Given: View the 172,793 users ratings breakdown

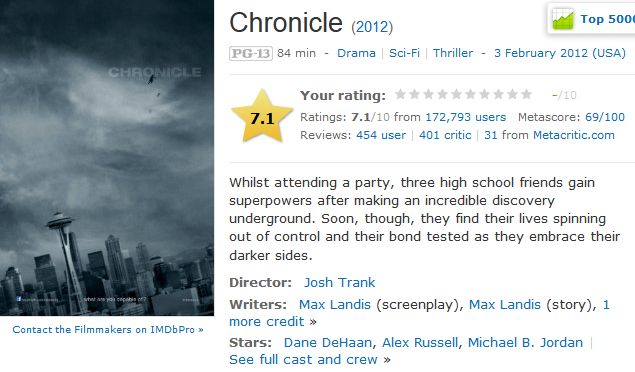Looking at the screenshot, I should pyautogui.click(x=466, y=117).
